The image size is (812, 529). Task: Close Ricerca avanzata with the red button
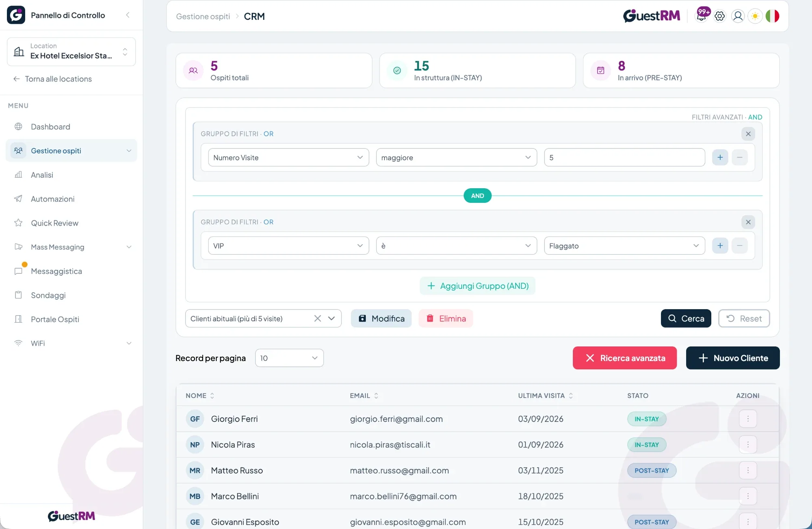pyautogui.click(x=624, y=358)
